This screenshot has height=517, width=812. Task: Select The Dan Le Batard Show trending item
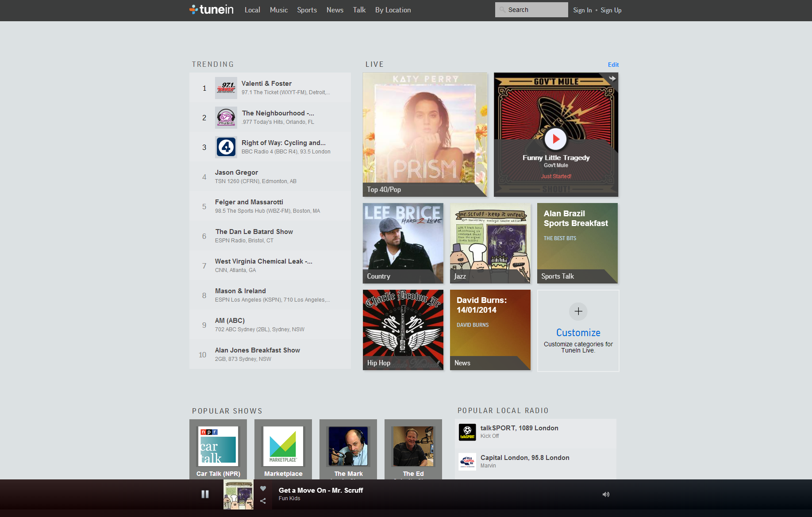254,232
